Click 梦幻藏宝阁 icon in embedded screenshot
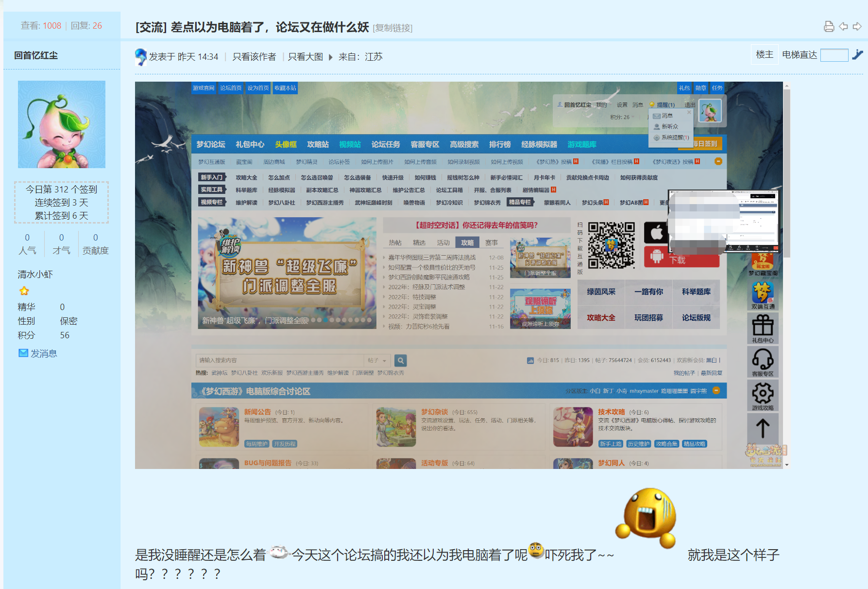Viewport: 868px width, 589px height. pyautogui.click(x=763, y=264)
